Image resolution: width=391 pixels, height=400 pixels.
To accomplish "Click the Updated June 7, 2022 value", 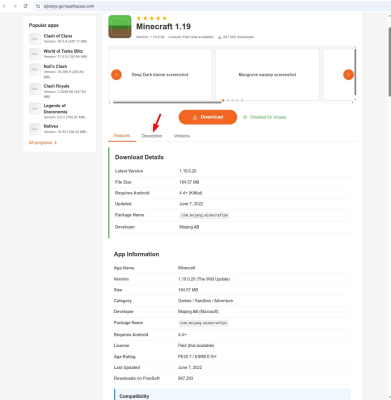I will pos(191,204).
